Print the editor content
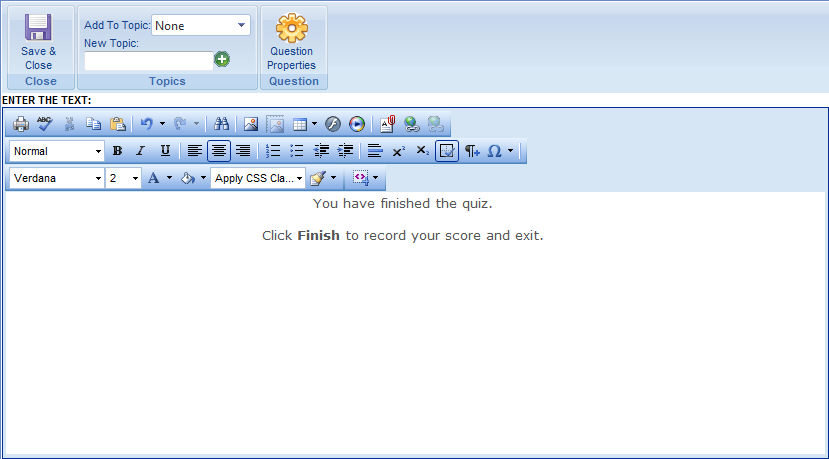 (x=21, y=124)
